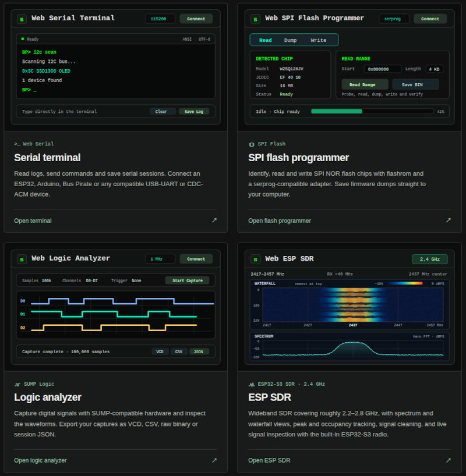Click the B logo in Web SPI Flash Programmer header
466x476 pixels.
pos(255,19)
